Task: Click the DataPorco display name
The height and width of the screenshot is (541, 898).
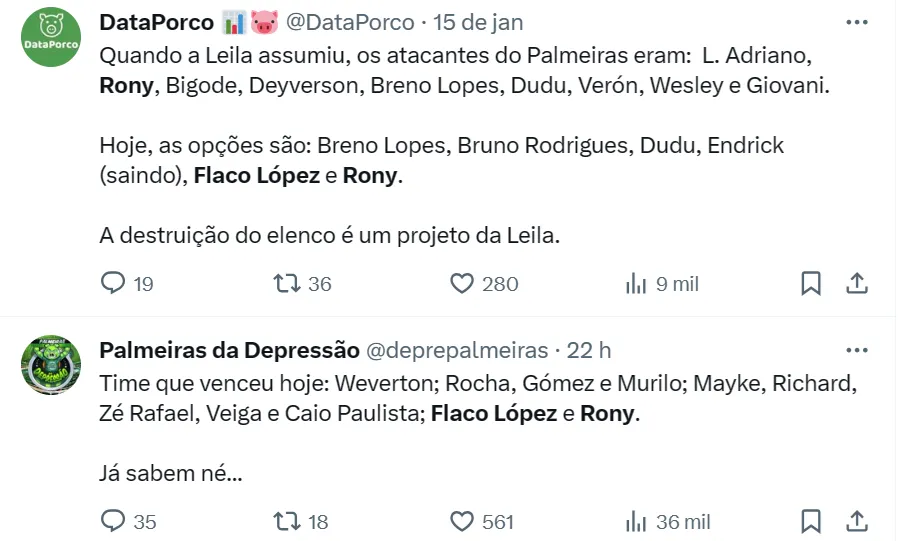Action: click(x=157, y=22)
